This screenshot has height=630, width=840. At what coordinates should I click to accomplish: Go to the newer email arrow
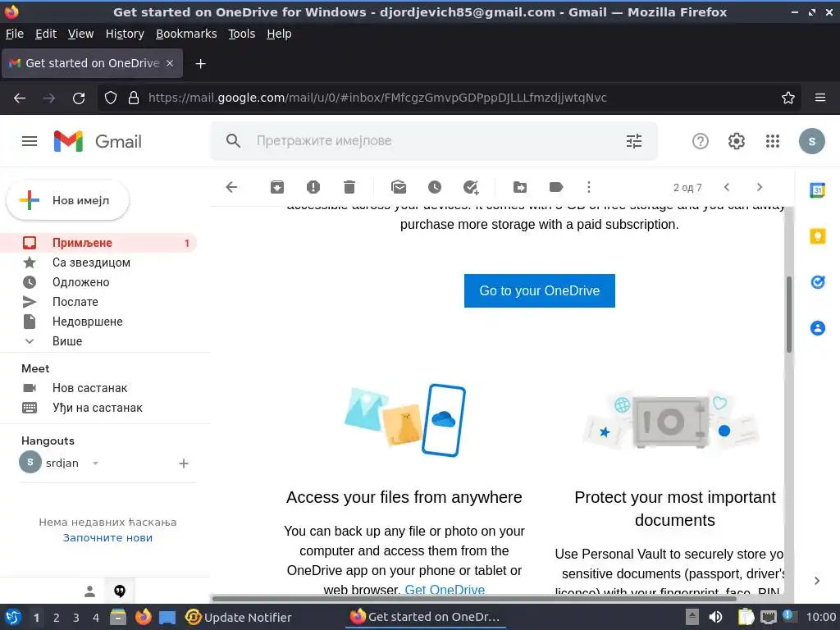[x=727, y=187]
